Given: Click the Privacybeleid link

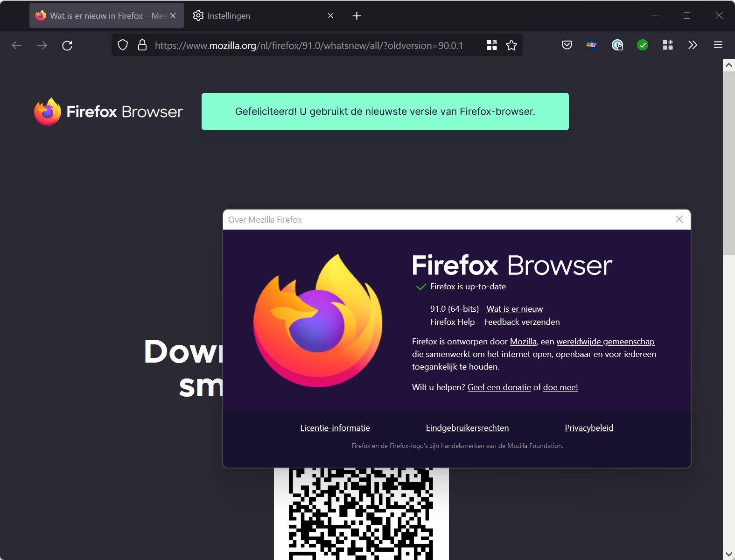Looking at the screenshot, I should [x=589, y=428].
